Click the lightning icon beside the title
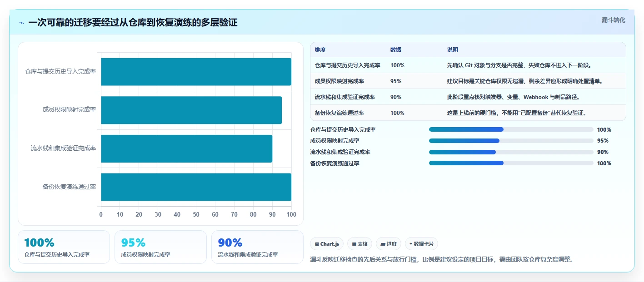644x282 pixels. tap(21, 23)
